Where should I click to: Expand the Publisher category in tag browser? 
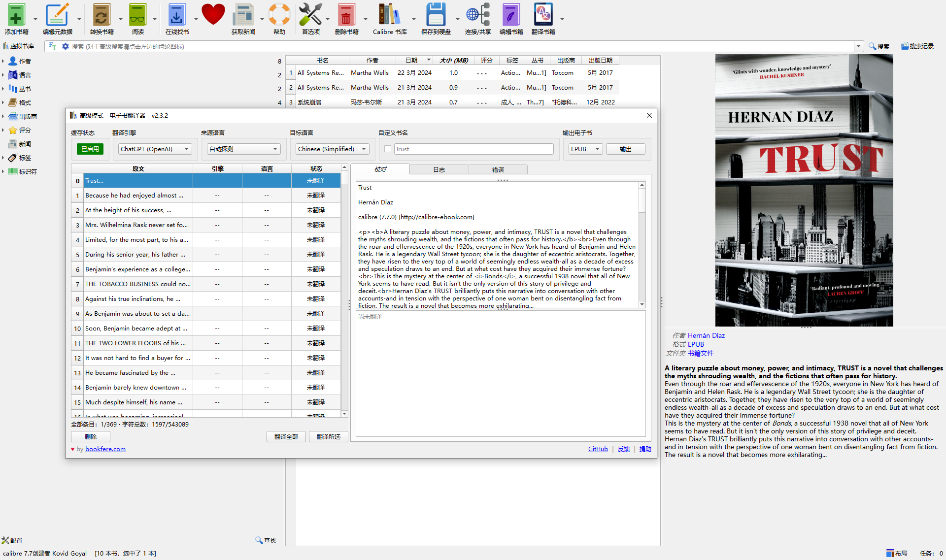coord(3,116)
